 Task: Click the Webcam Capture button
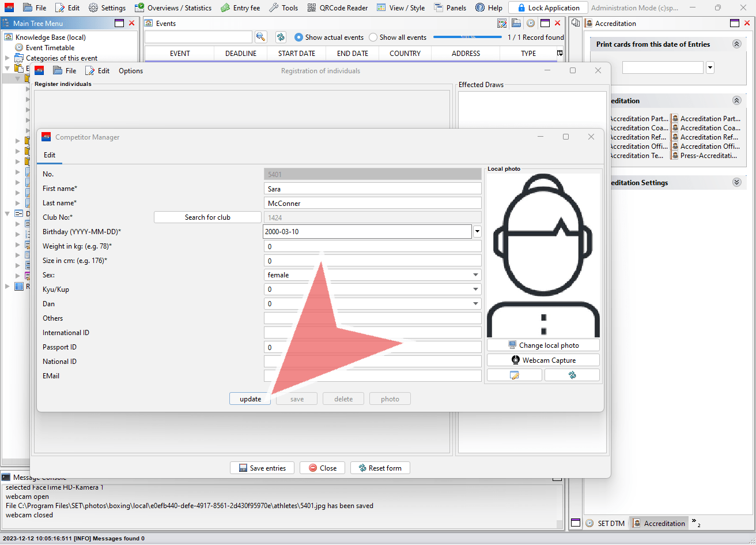coord(543,360)
